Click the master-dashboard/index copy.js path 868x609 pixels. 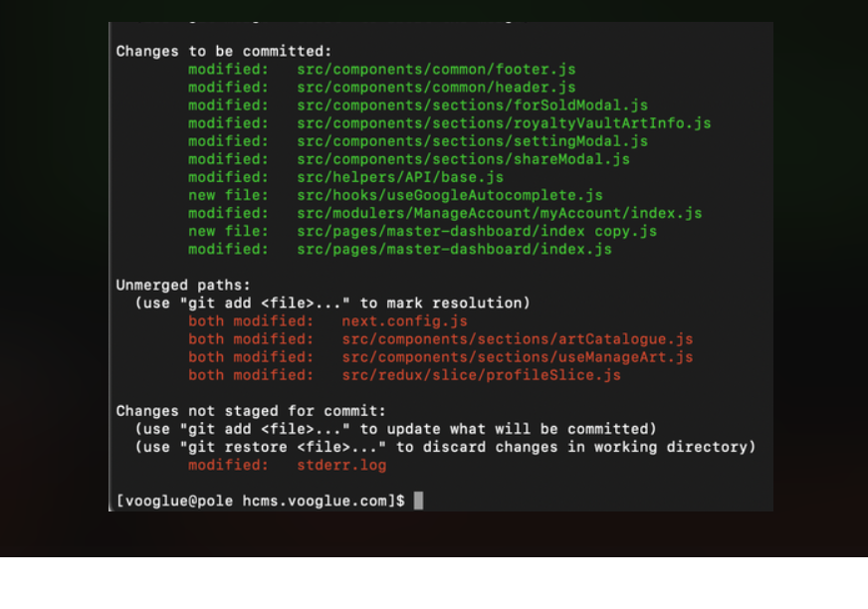[x=477, y=231]
